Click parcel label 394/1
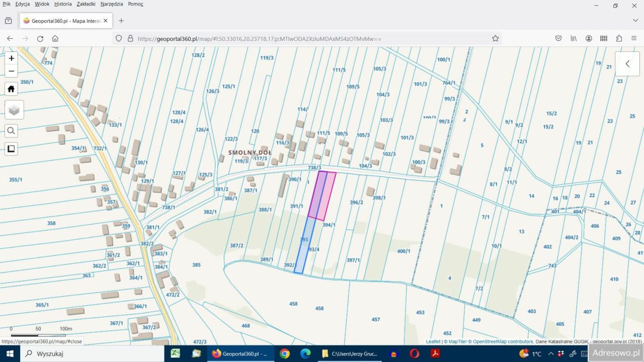 329,225
